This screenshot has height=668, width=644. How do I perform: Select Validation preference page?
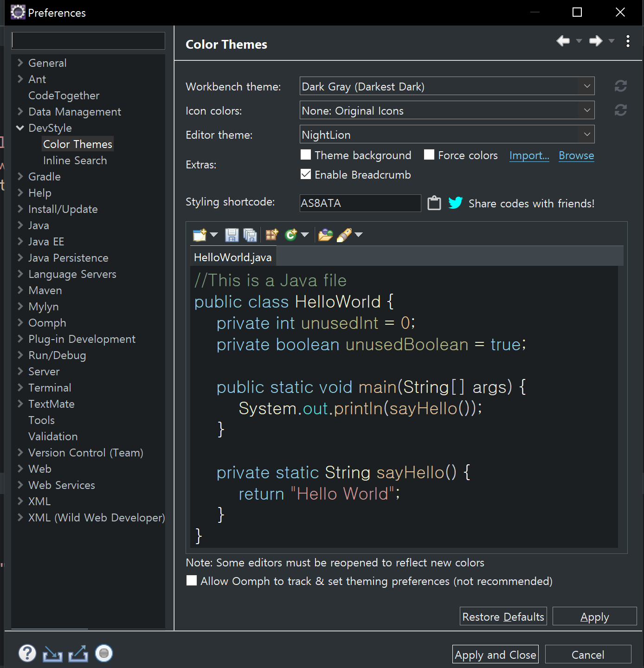coord(53,437)
